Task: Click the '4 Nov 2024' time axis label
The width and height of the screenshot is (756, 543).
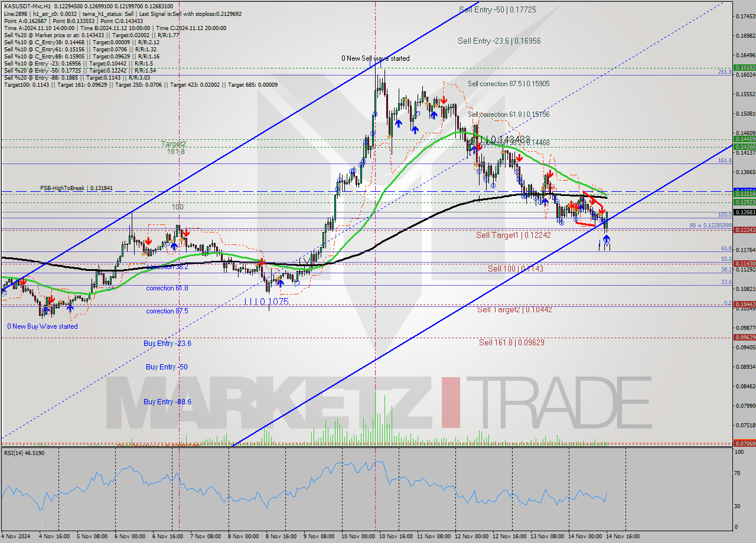Action: point(16,537)
